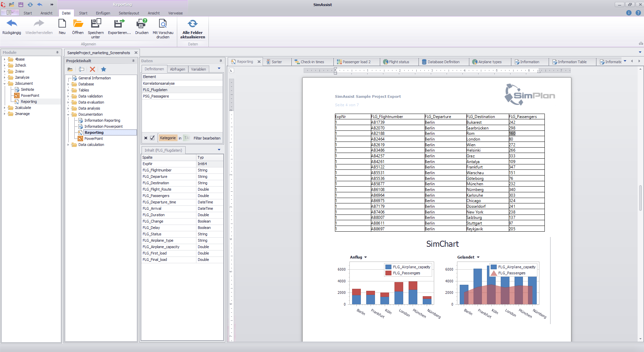Open Mit Vorschau drucken

[163, 29]
